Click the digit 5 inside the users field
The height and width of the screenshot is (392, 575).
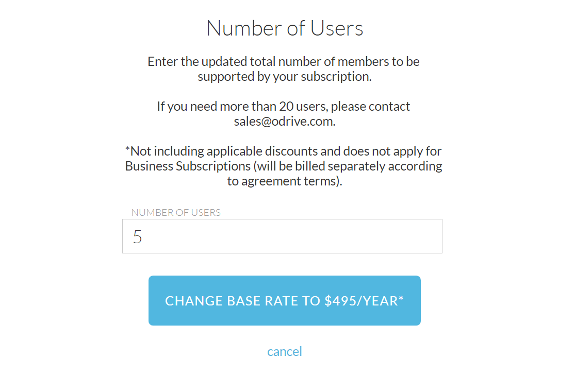[x=137, y=237]
